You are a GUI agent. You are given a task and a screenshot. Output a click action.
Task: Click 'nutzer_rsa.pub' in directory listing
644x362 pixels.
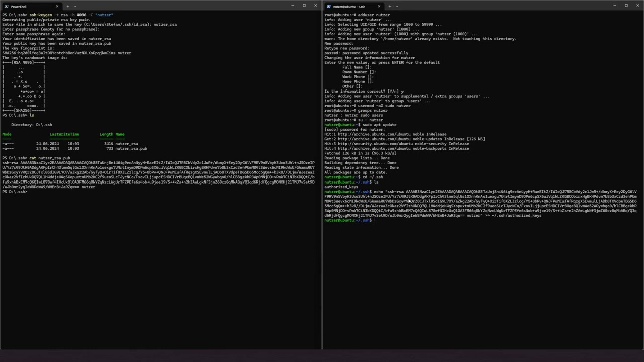131,149
